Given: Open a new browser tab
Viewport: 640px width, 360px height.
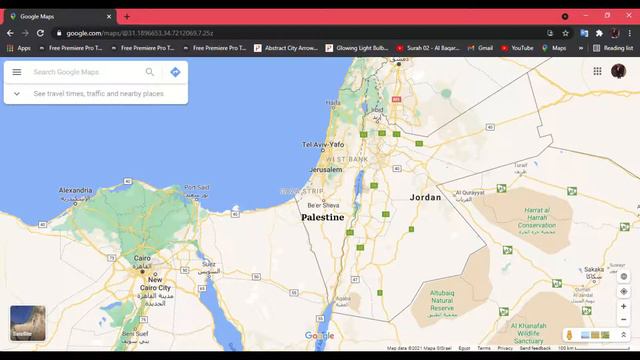Looking at the screenshot, I should click(127, 17).
